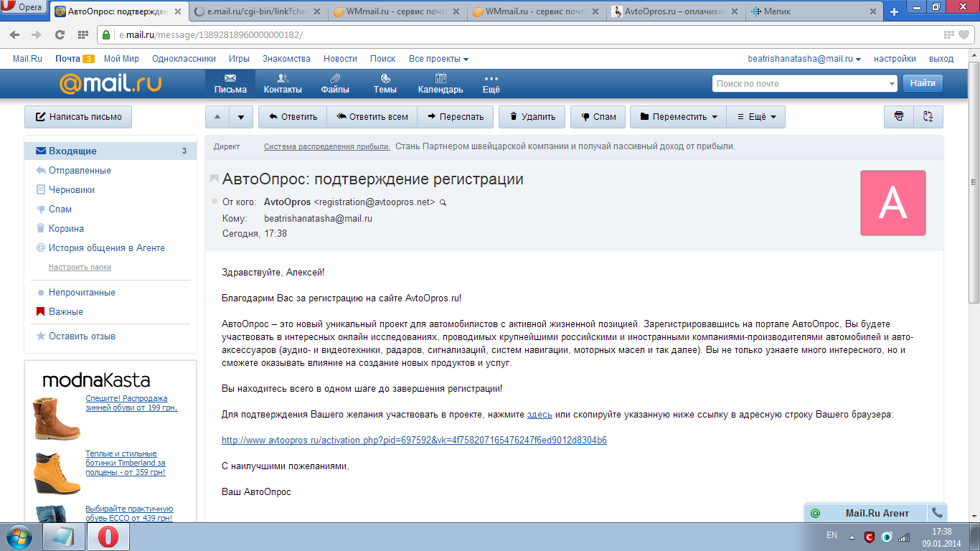Viewport: 980px width, 551px height.
Task: Click the Mail.ru logo
Action: pos(110,84)
